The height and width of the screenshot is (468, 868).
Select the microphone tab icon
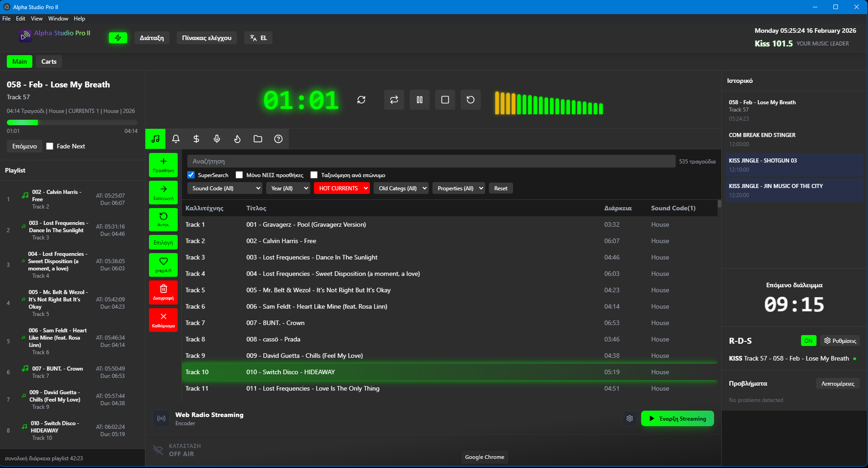pos(217,139)
